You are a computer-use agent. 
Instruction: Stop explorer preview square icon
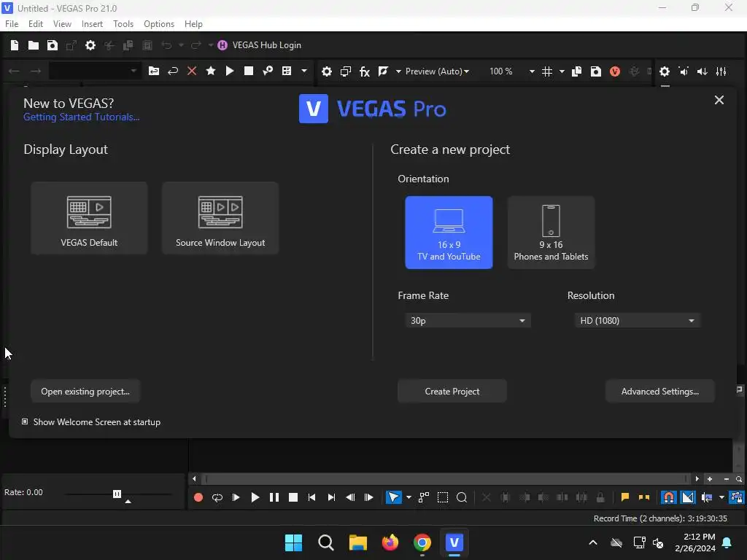(248, 71)
